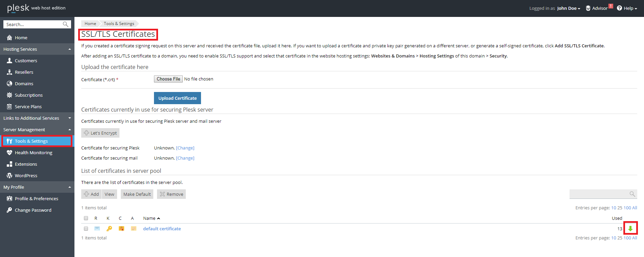Toggle the select-all certificates checkbox
Viewport: 644px width, 257px height.
coord(86,218)
